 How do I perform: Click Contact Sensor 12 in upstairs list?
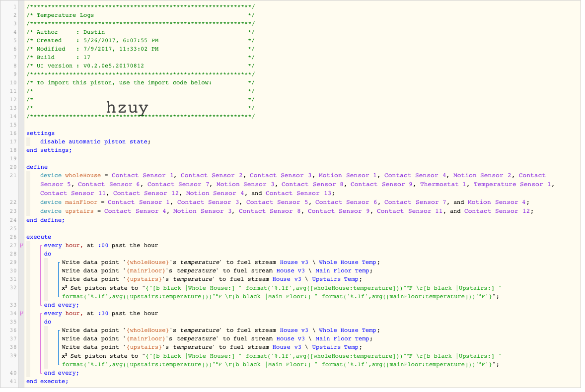(497, 211)
